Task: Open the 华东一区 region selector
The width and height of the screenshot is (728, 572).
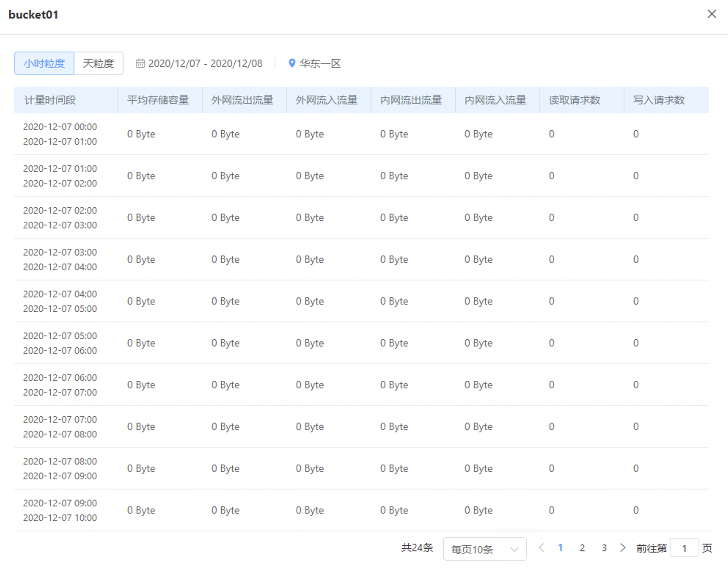Action: pyautogui.click(x=320, y=63)
